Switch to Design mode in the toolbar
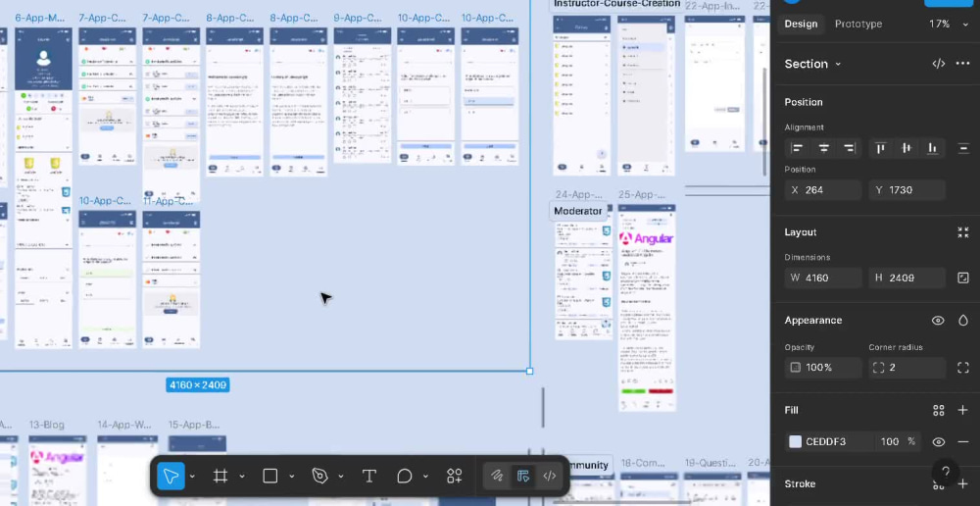 coord(523,476)
